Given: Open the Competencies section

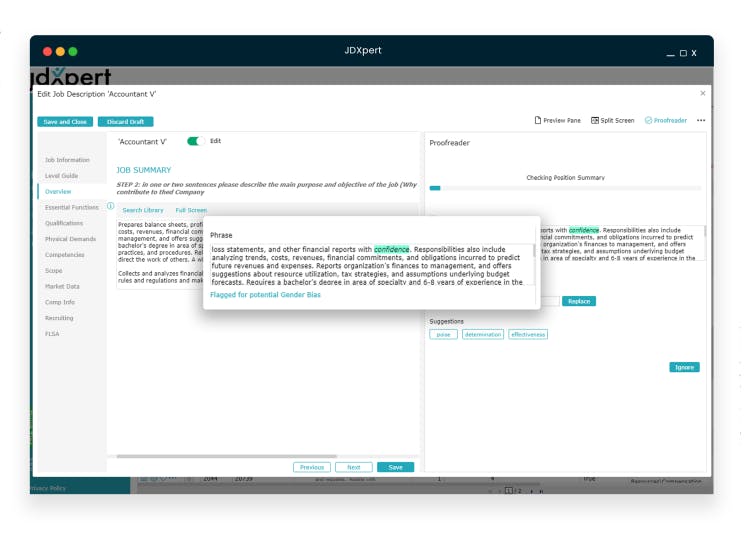Looking at the screenshot, I should coord(65,254).
